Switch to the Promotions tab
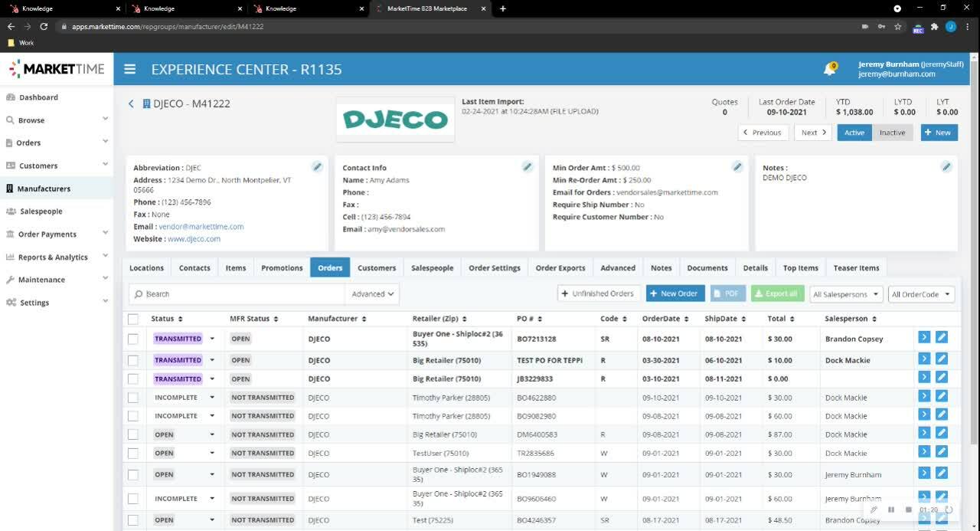This screenshot has width=980, height=531. point(282,268)
